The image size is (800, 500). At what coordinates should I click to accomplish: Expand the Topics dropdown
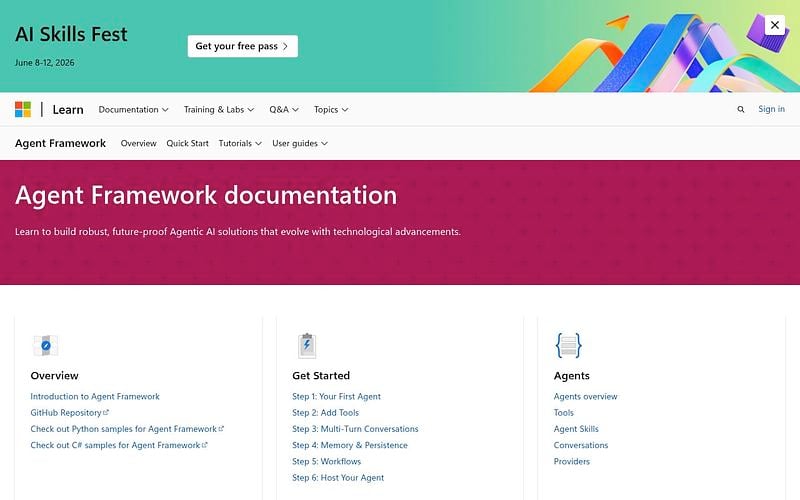click(x=331, y=109)
